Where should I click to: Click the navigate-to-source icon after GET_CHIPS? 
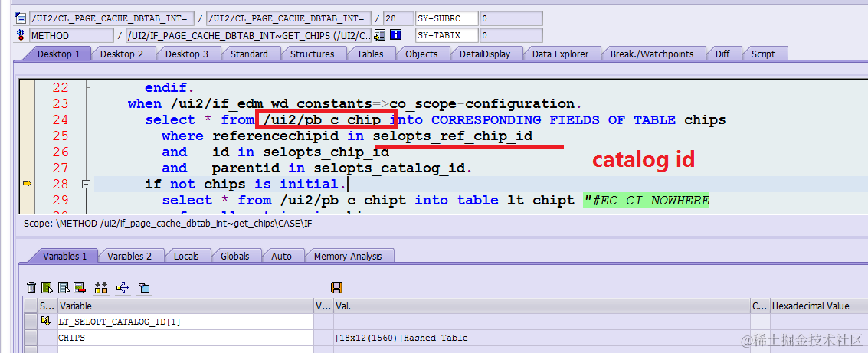coord(379,35)
